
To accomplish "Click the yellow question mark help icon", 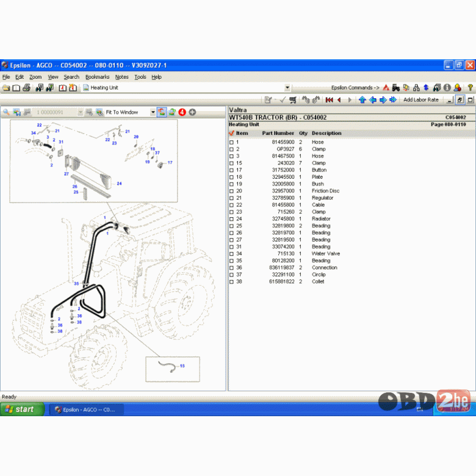I will point(471,88).
